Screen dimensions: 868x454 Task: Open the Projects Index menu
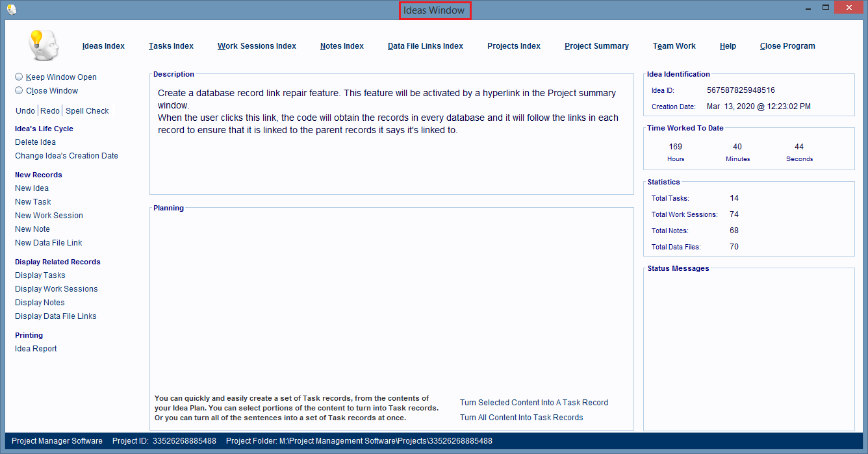pos(514,46)
